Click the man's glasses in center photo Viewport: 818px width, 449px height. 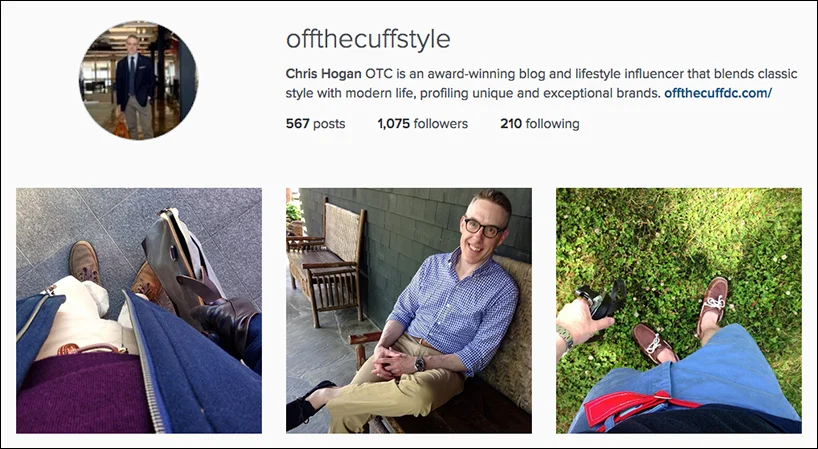(x=483, y=228)
